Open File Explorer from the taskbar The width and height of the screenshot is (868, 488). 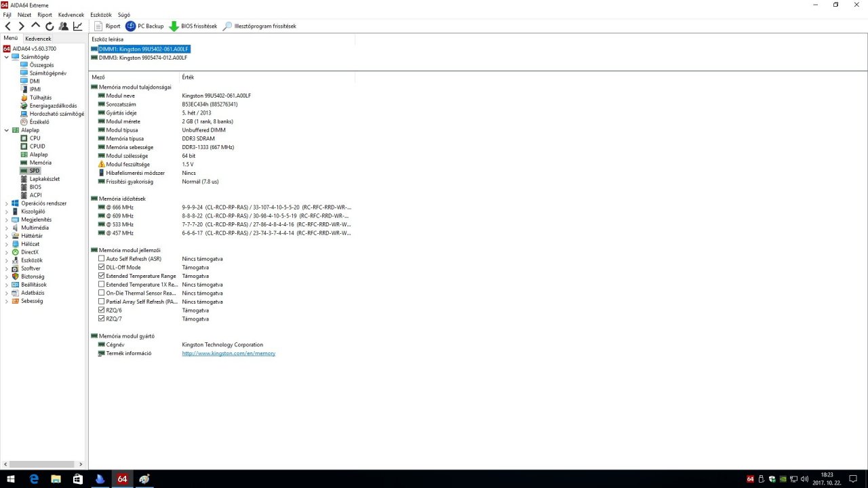click(56, 479)
